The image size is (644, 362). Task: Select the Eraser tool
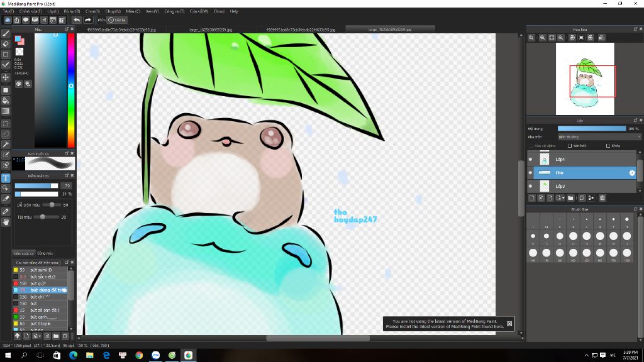coord(6,43)
